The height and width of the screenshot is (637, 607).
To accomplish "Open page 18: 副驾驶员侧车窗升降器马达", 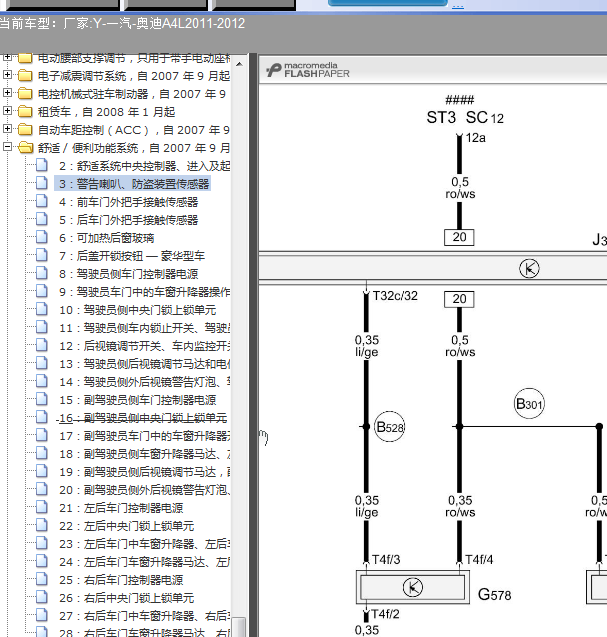I will (144, 454).
